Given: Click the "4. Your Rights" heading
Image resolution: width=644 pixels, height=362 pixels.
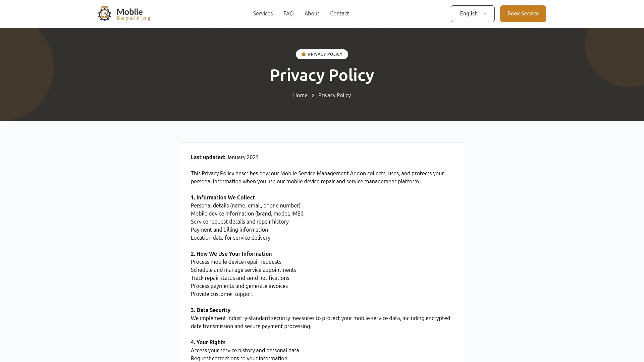Looking at the screenshot, I should point(208,342).
